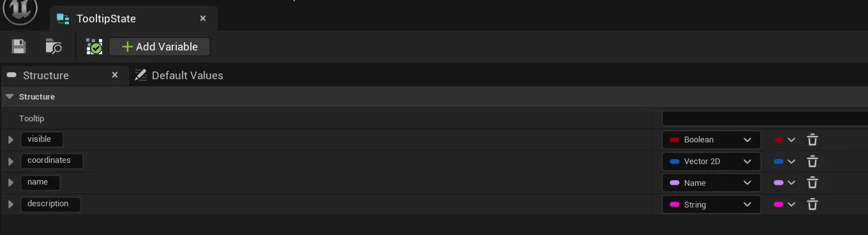Click the Tooltip text field
Viewport: 868px width, 235px height.
click(x=765, y=118)
